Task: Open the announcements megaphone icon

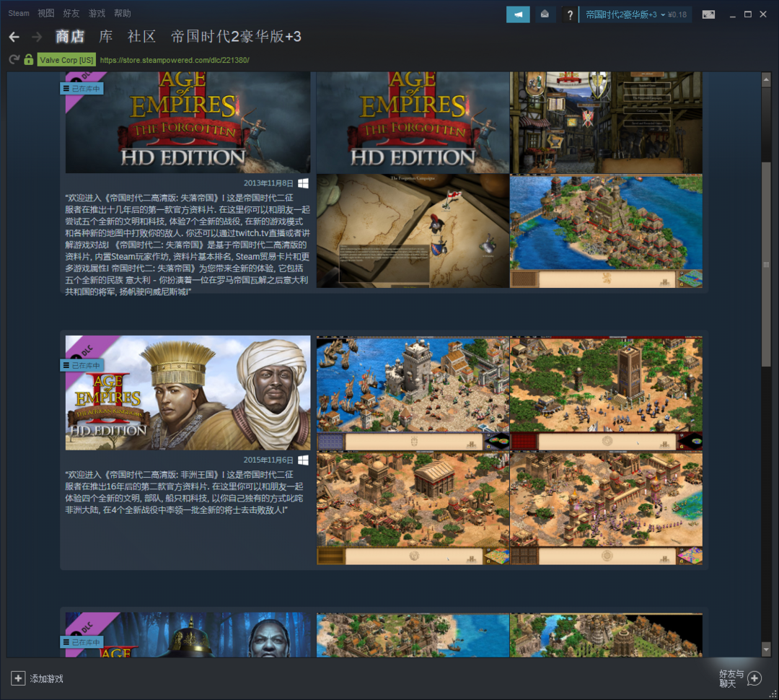Action: click(x=518, y=14)
